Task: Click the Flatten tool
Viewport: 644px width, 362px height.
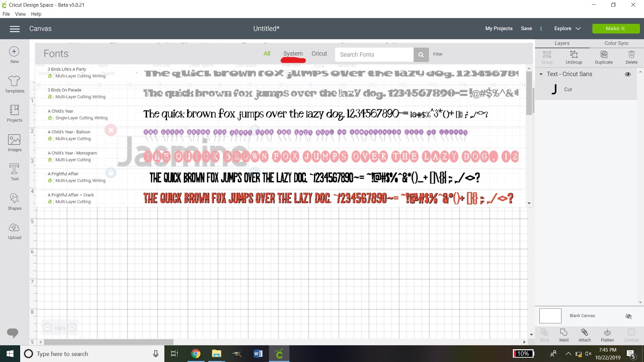Action: [607, 335]
